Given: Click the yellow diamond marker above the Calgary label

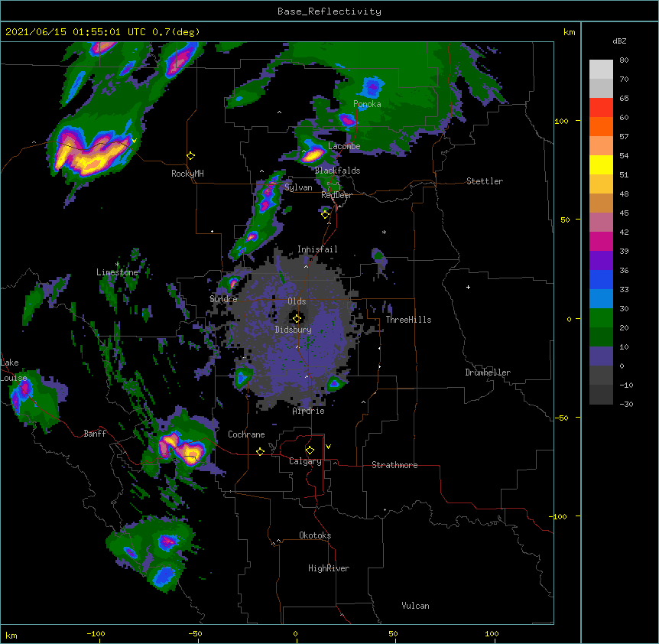Looking at the screenshot, I should pyautogui.click(x=310, y=450).
